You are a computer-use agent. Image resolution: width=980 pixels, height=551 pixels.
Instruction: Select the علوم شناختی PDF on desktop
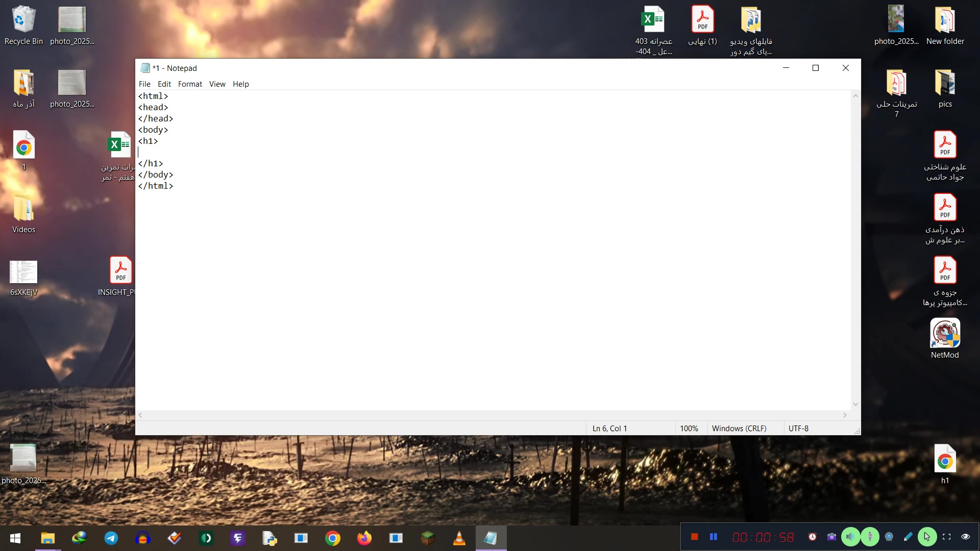(945, 156)
